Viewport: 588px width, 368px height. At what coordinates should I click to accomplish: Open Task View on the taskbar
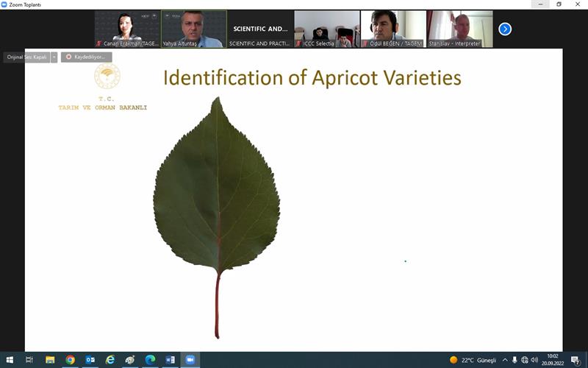point(29,360)
